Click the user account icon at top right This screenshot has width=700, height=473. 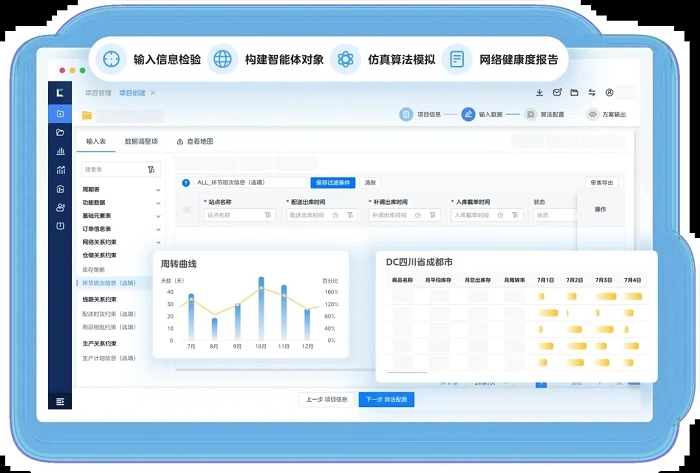pyautogui.click(x=609, y=93)
